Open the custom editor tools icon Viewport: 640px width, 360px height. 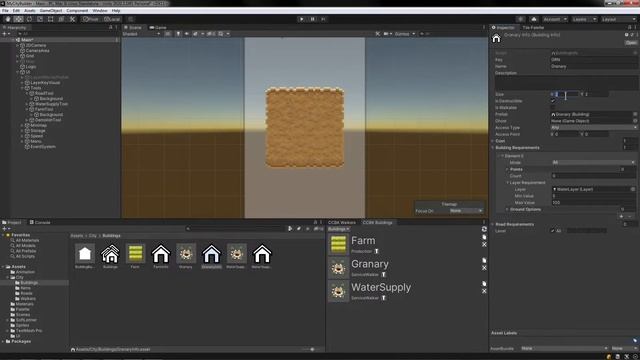72,19
